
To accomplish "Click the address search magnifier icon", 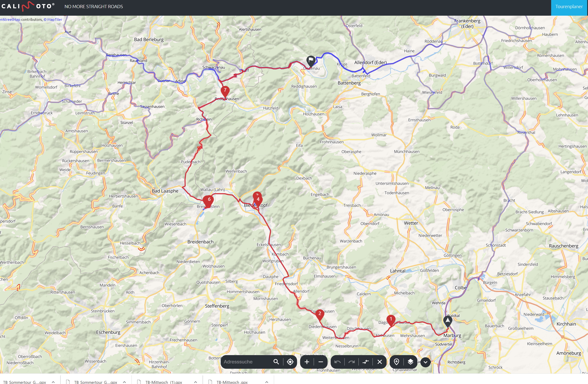I will [x=276, y=362].
